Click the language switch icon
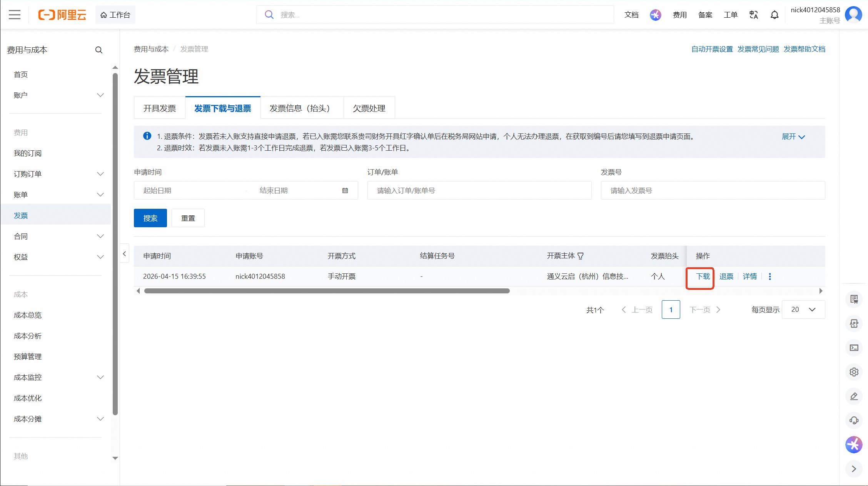The width and height of the screenshot is (868, 486). (x=754, y=15)
